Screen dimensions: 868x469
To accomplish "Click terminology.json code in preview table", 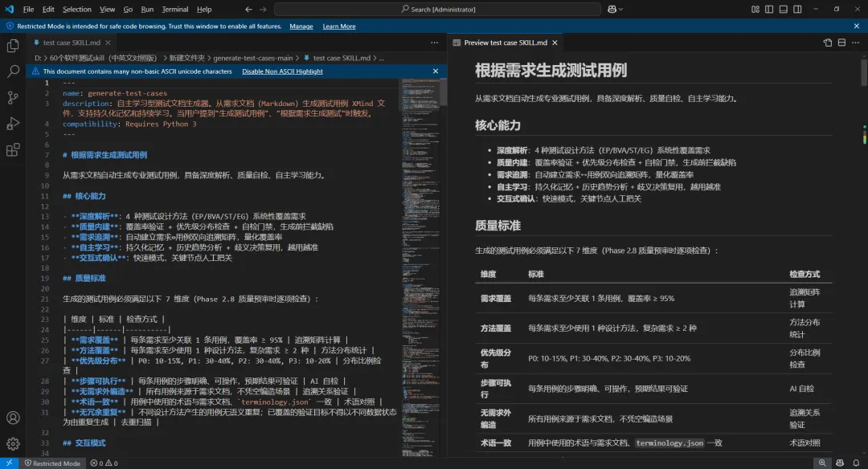I will 669,443.
